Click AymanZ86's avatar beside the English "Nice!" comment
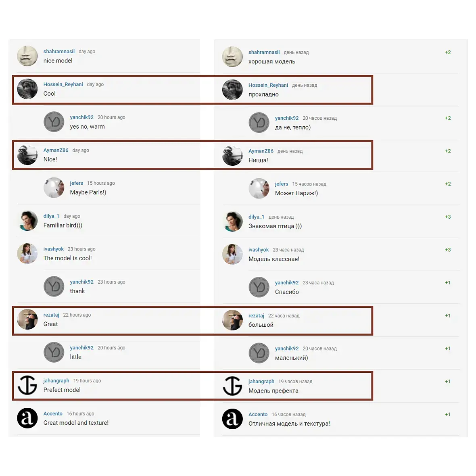Image resolution: width=476 pixels, height=476 pixels. click(x=27, y=155)
